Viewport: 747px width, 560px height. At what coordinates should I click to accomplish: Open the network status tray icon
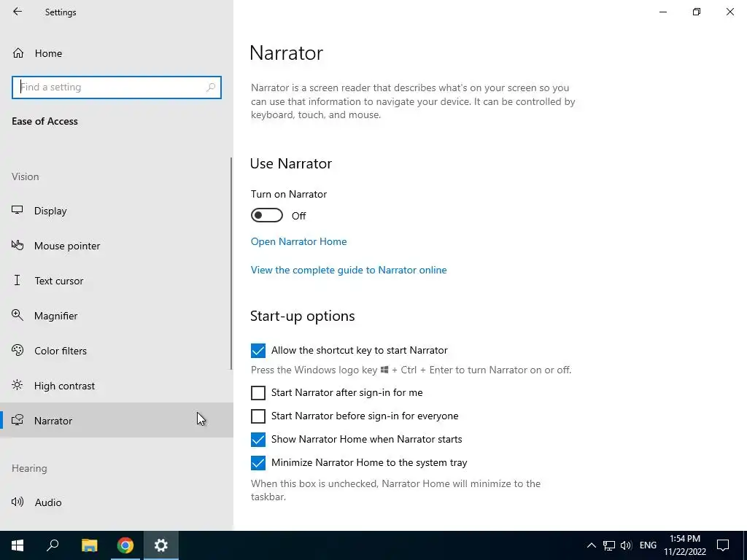(609, 545)
